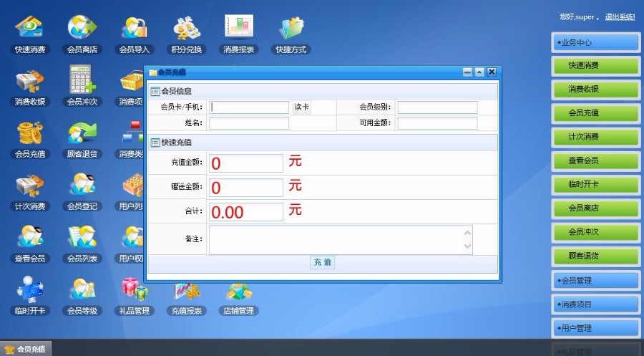
Task: Click the green 消费收银 sidebar button
Action: tap(595, 90)
